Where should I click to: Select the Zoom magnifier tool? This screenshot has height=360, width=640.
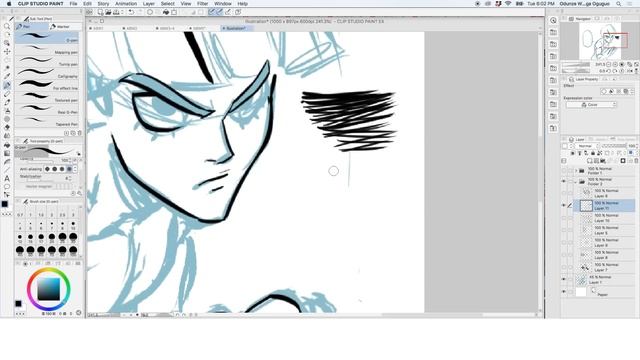click(x=7, y=26)
